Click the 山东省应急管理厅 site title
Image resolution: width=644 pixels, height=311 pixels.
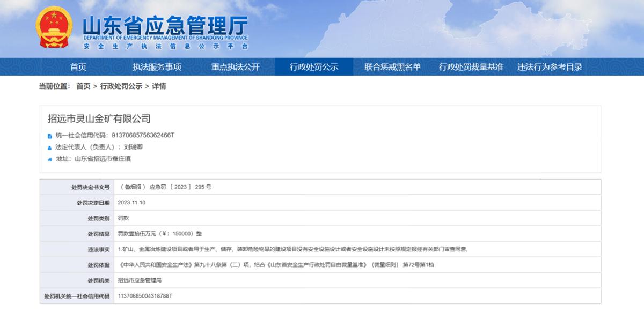coord(165,24)
